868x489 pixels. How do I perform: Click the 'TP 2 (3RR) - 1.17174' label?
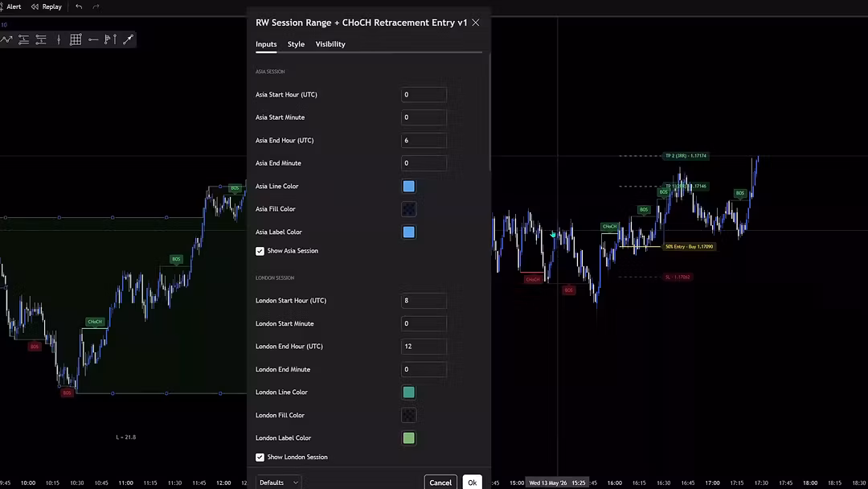pyautogui.click(x=686, y=155)
